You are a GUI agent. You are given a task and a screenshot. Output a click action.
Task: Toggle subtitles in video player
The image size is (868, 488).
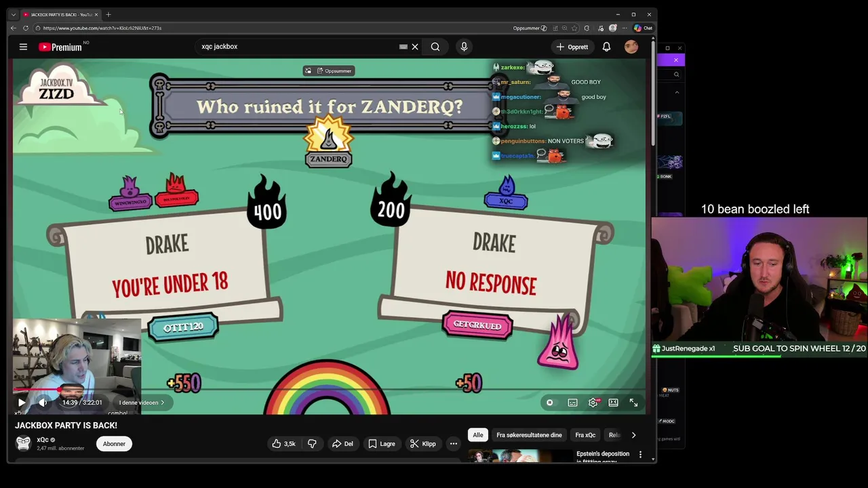click(x=572, y=403)
